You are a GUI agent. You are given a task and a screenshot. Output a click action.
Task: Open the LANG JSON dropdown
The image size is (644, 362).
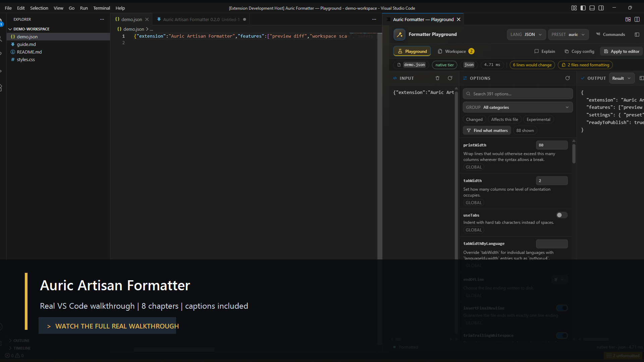point(526,35)
